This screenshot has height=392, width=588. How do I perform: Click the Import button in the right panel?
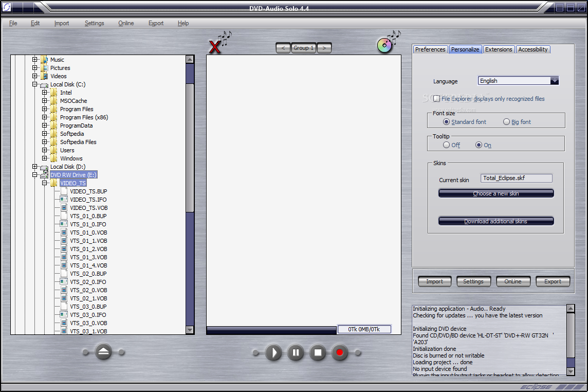click(435, 281)
